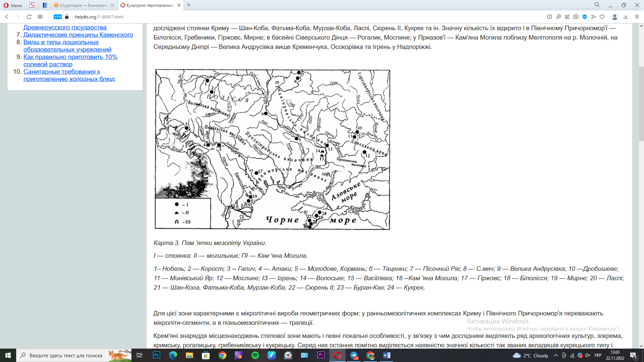Open the Windows notification center

pos(634,355)
